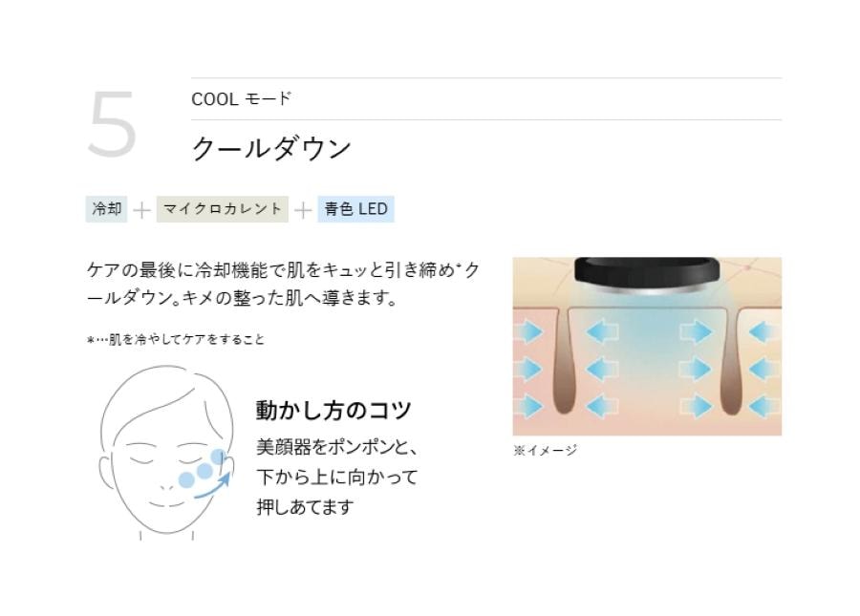This screenshot has height=616, width=860.
Task: Click the face illustration outline
Action: (167, 453)
